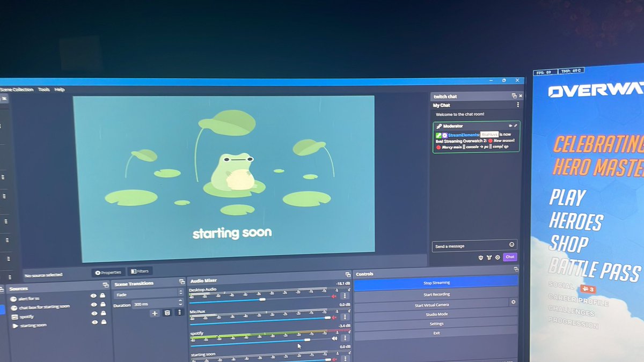Open spotify audio three-dot options menu
The image size is (644, 362).
[x=345, y=338]
